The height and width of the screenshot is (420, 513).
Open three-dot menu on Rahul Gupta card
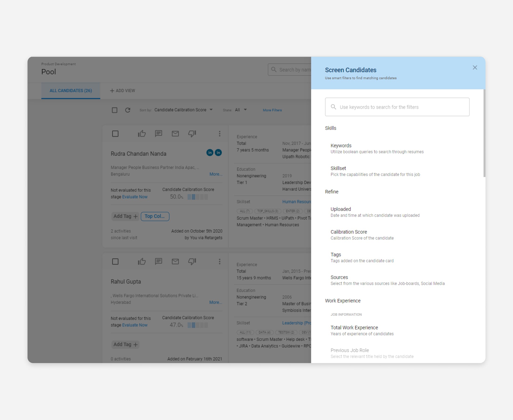[x=219, y=261]
